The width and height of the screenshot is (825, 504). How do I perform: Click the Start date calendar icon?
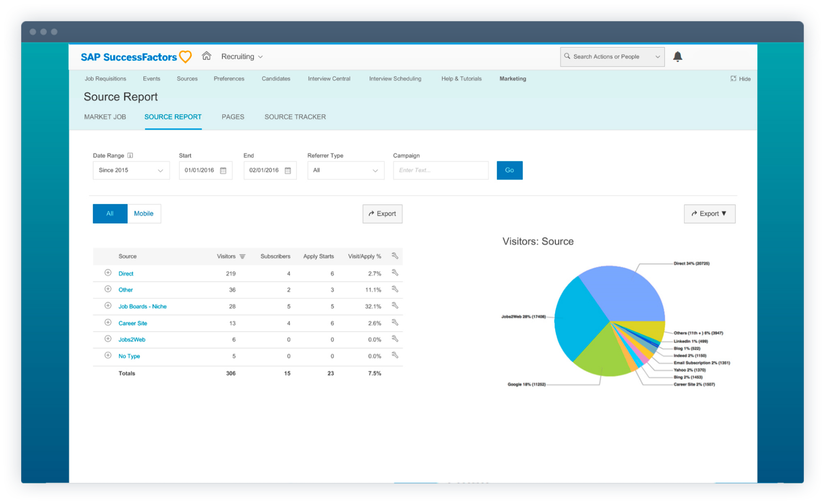pyautogui.click(x=223, y=171)
